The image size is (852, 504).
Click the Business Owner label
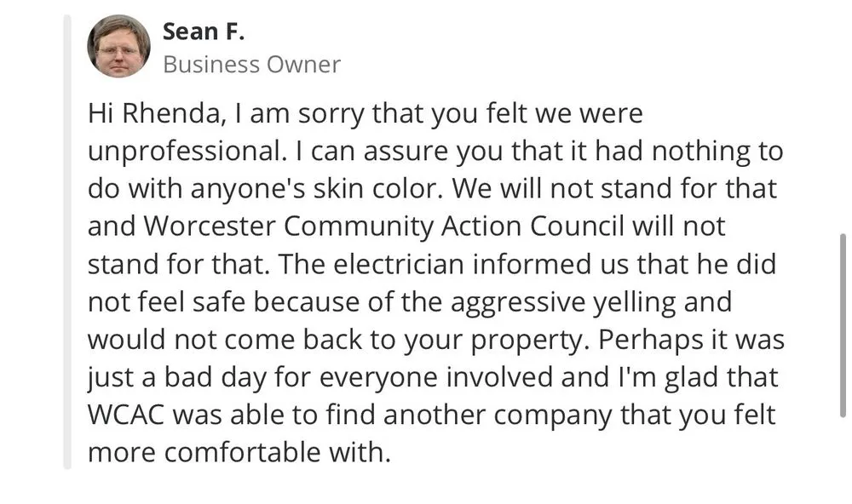point(251,64)
